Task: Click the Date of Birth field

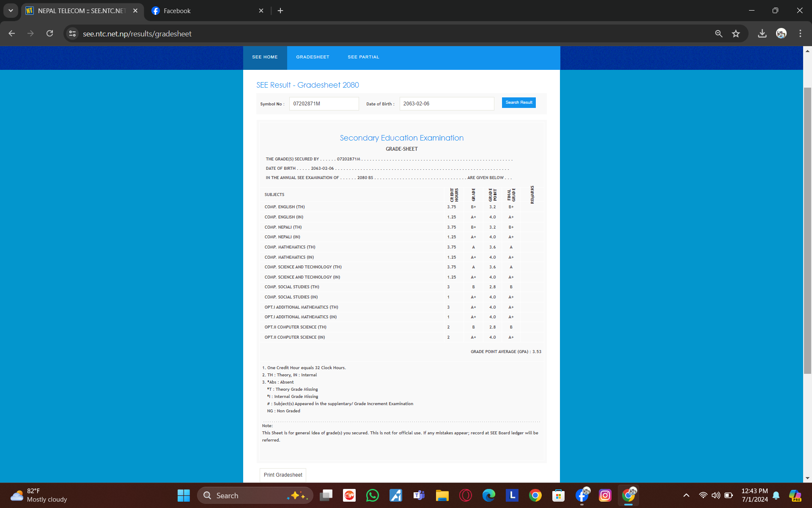Action: 447,104
